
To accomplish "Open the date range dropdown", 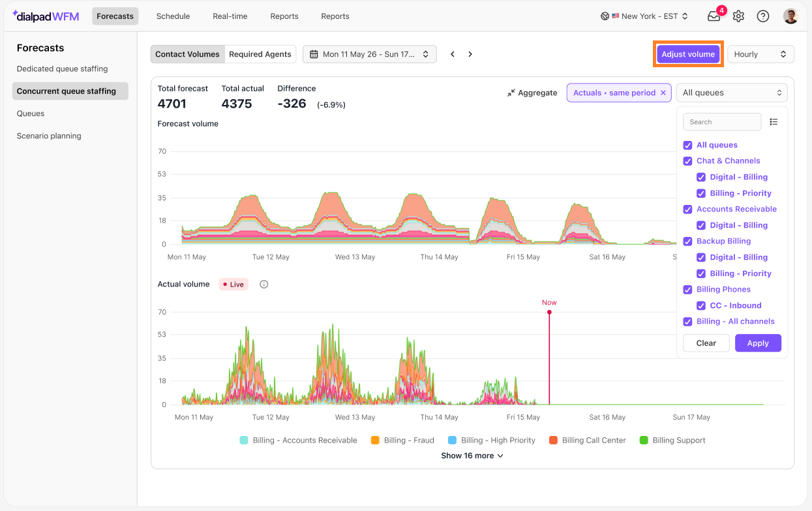I will coord(370,54).
